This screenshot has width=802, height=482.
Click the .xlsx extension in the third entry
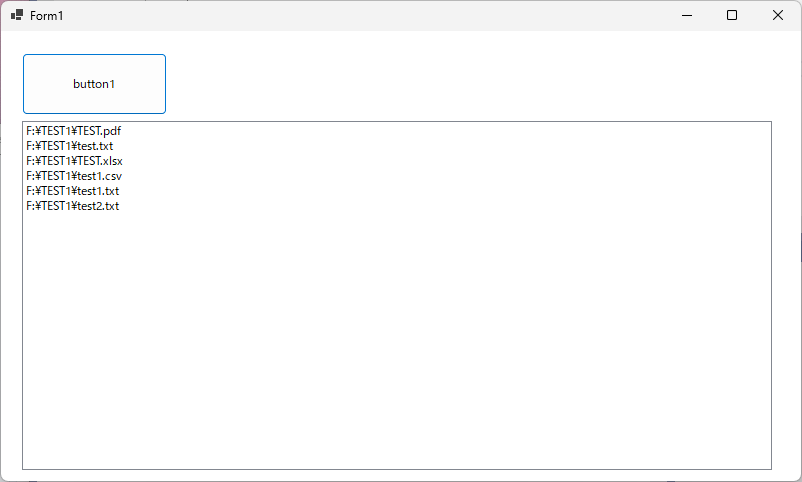click(112, 161)
